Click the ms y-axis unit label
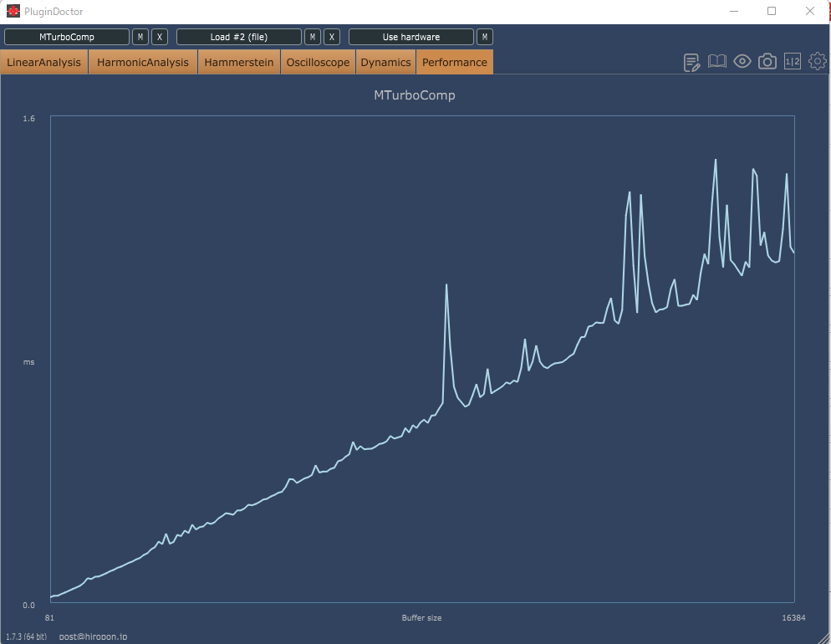Viewport: 831px width, 644px height. pos(28,362)
